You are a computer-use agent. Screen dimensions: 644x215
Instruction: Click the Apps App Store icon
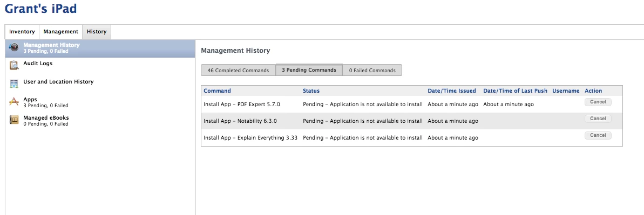point(14,101)
